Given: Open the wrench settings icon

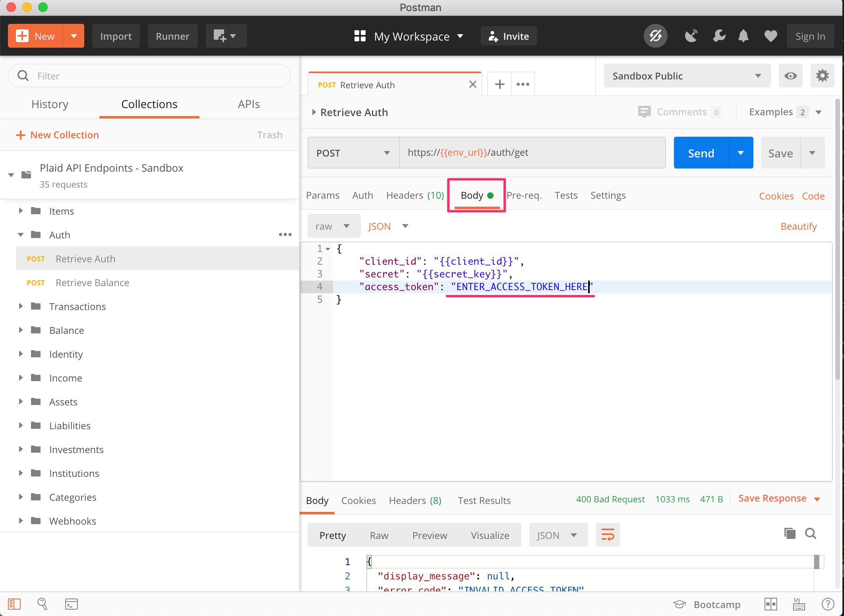Looking at the screenshot, I should 719,36.
